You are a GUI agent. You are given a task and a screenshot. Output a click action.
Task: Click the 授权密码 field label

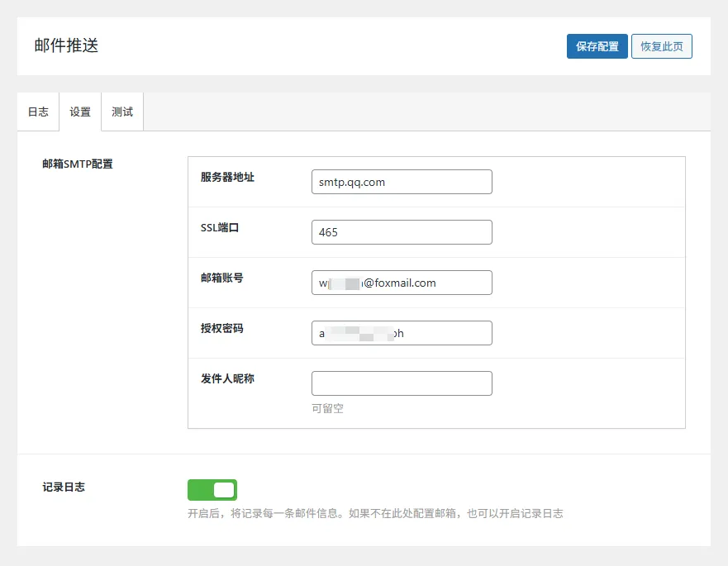(221, 328)
